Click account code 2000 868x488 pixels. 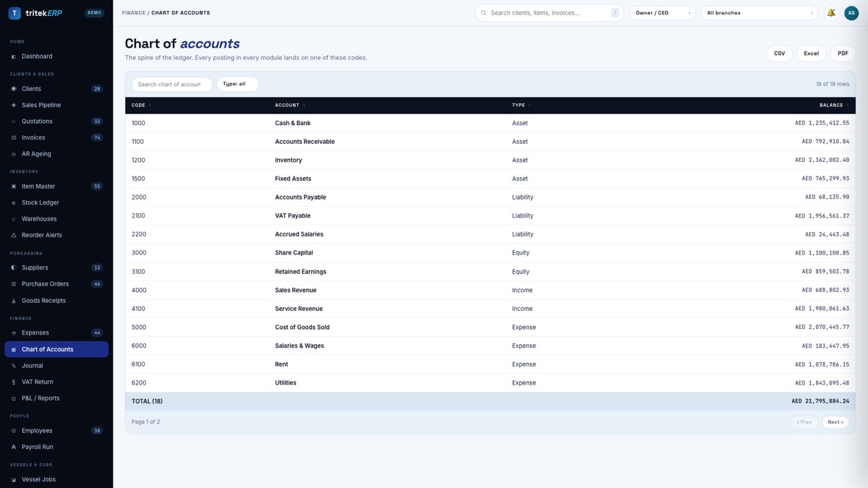[x=138, y=197]
